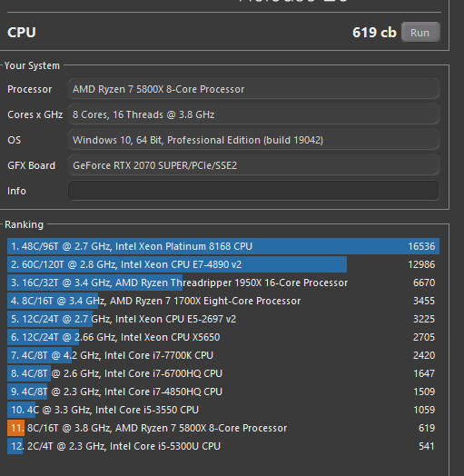
Task: Select the Core i7-4850HQ ranking row
Action: click(223, 392)
